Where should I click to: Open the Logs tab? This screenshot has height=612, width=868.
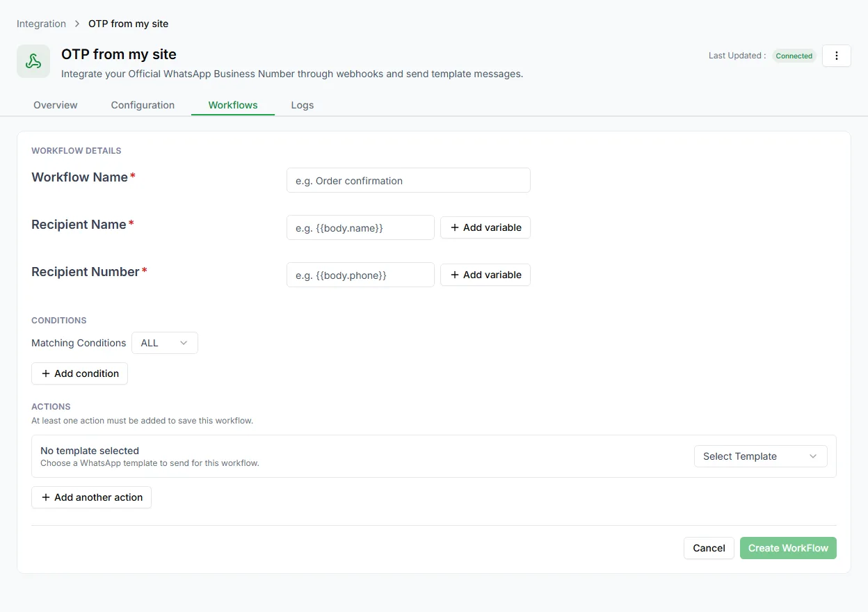(x=303, y=105)
